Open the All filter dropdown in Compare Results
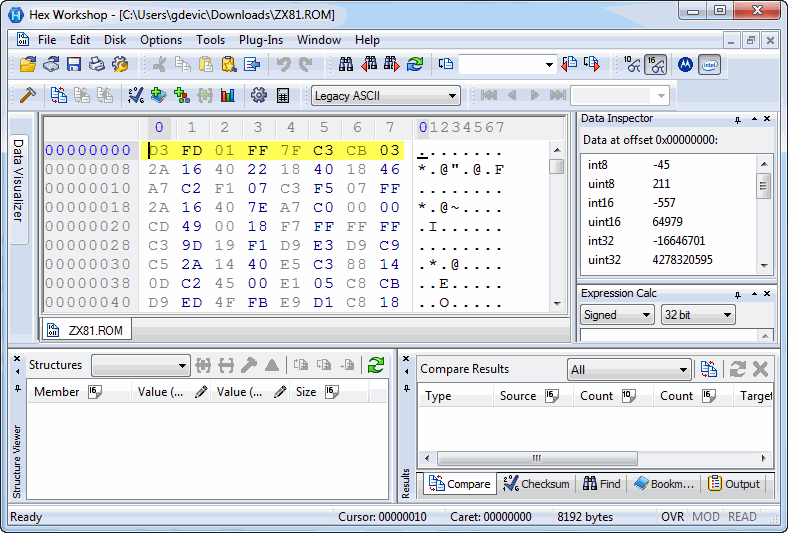The image size is (788, 533). click(x=629, y=370)
